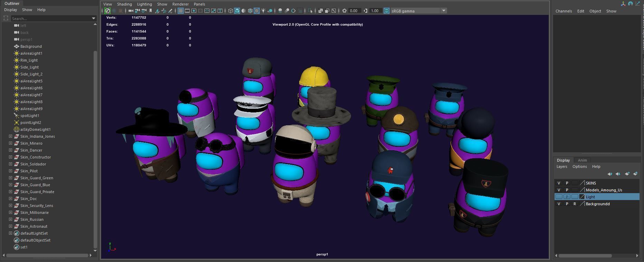Open Camera Attributes from the panel toolbar

144,11
